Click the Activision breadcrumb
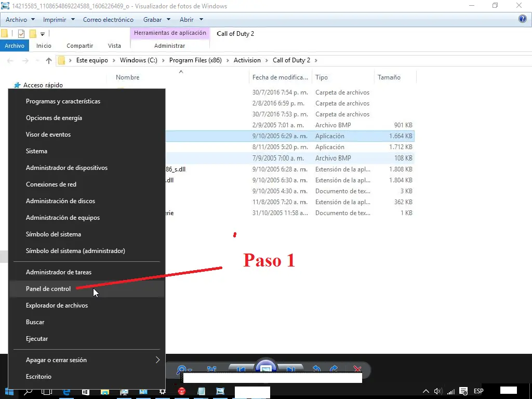Image resolution: width=532 pixels, height=399 pixels. click(247, 60)
